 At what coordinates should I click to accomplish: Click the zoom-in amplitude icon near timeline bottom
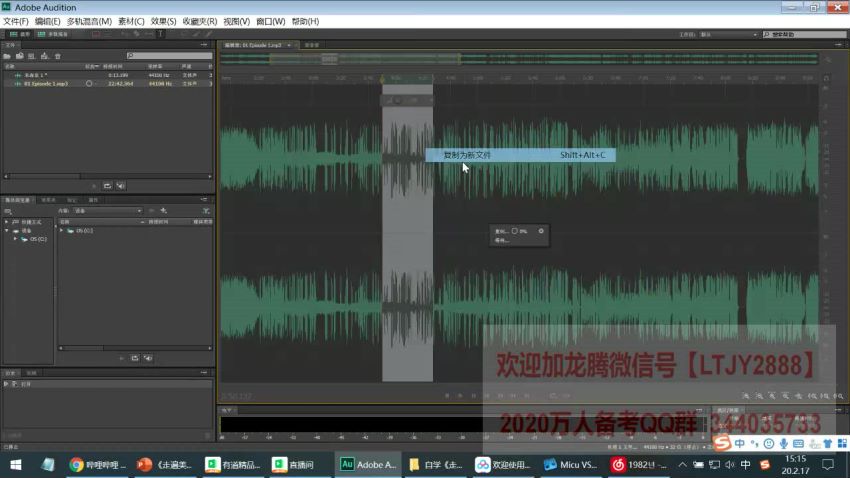[746, 396]
